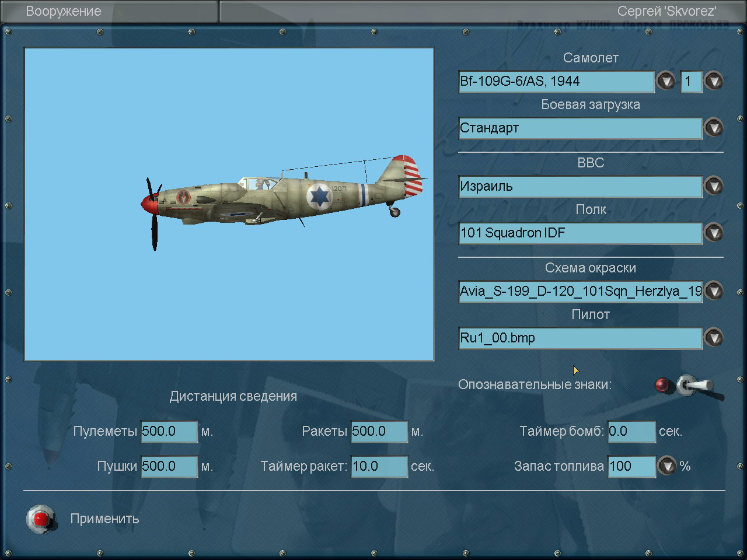Open the Полк squadron dropdown

[x=714, y=233]
